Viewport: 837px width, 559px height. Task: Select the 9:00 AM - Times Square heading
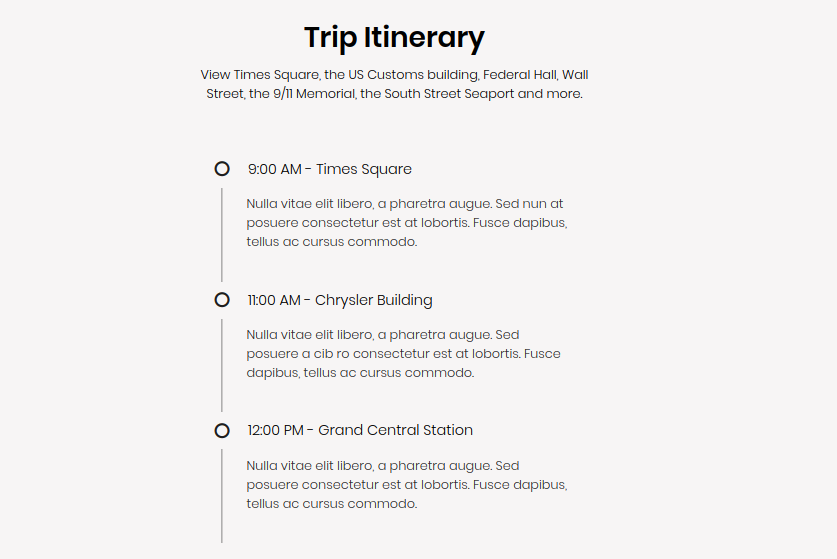(330, 169)
